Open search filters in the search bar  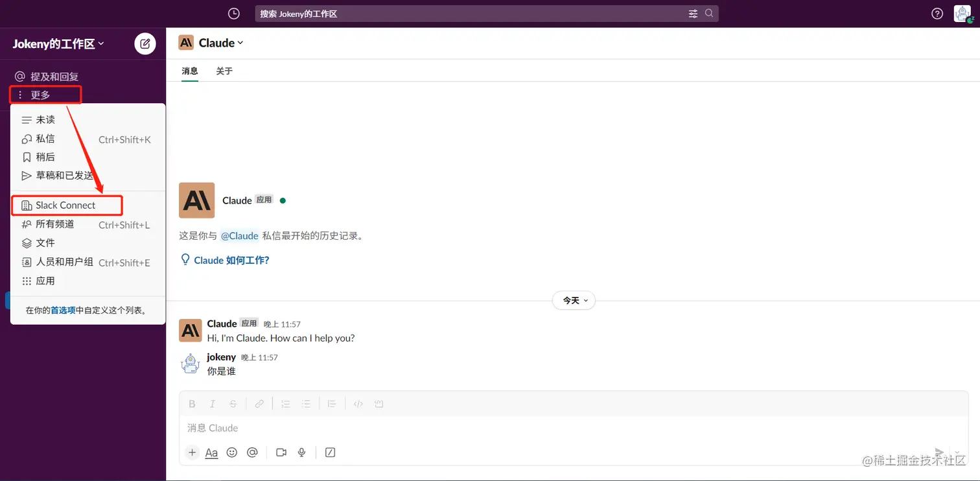[x=693, y=13]
